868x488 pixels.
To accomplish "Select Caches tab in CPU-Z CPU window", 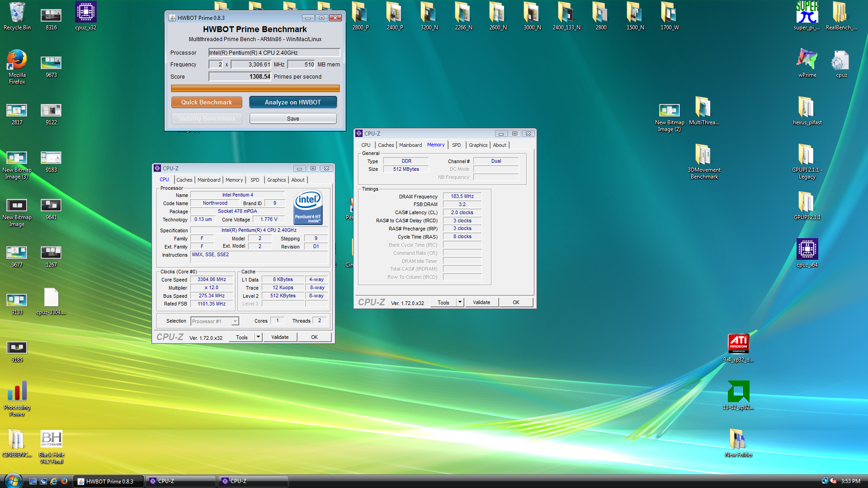I will (184, 180).
